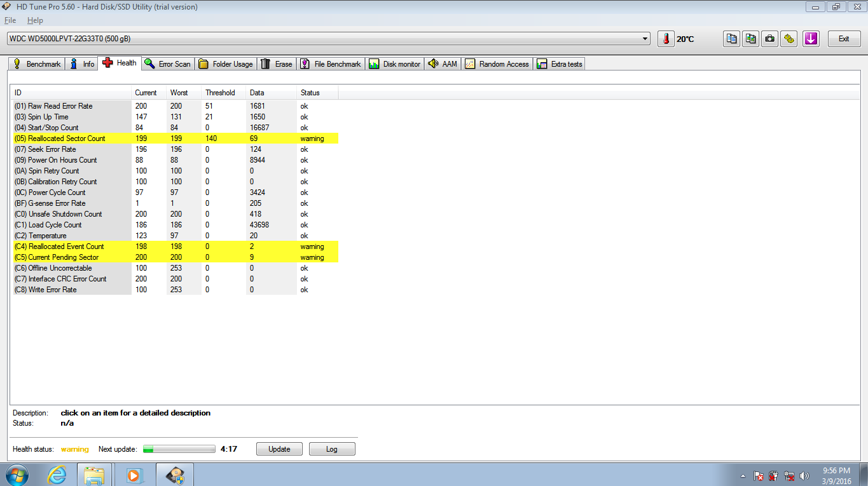Open the File Benchmark tab
This screenshot has height=486, width=868.
tap(331, 64)
